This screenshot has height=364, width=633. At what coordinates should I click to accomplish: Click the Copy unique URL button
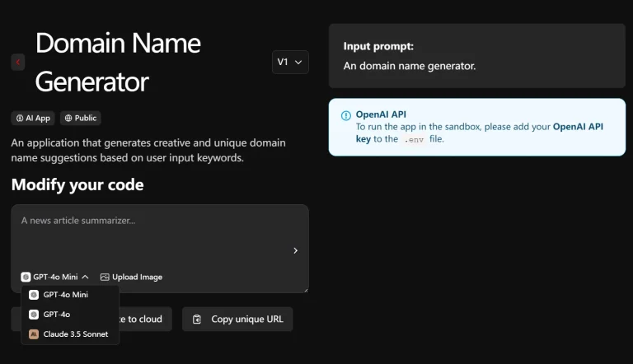coord(237,320)
